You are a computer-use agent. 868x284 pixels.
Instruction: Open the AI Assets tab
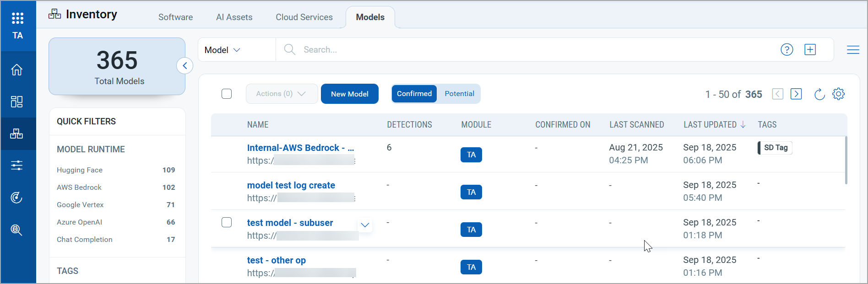tap(234, 17)
